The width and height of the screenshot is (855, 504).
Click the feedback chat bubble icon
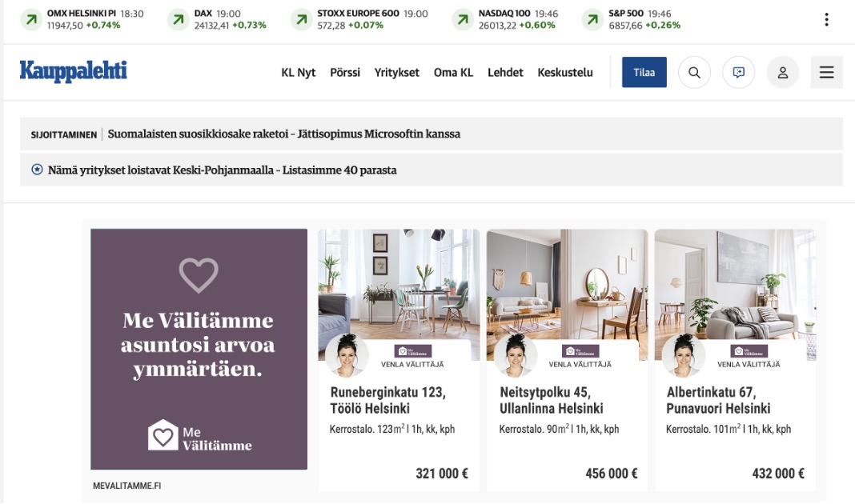pyautogui.click(x=738, y=73)
